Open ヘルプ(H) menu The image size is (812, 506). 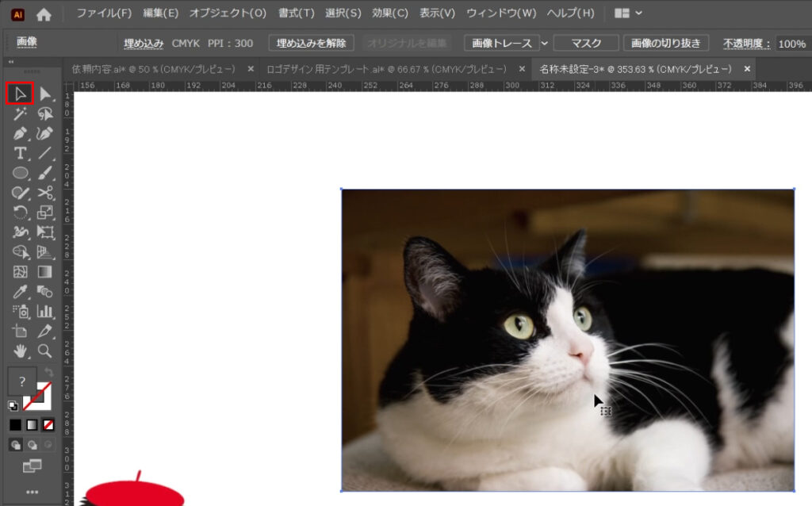click(571, 13)
